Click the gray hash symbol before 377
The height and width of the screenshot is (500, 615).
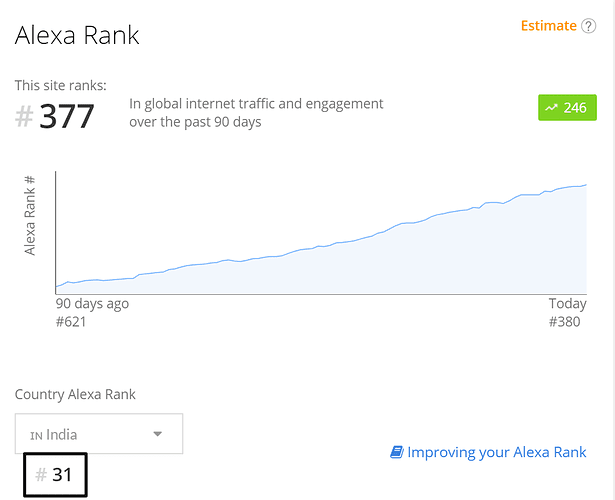[24, 116]
